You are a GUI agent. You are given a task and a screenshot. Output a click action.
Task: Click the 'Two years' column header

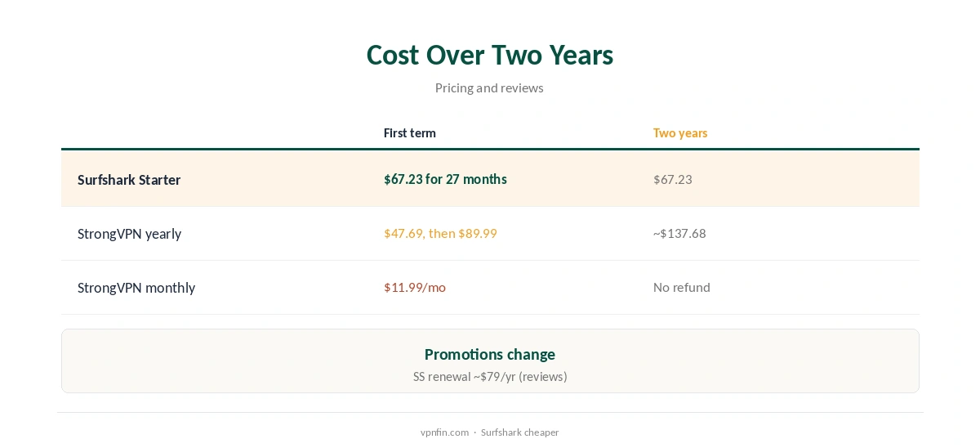tap(680, 133)
